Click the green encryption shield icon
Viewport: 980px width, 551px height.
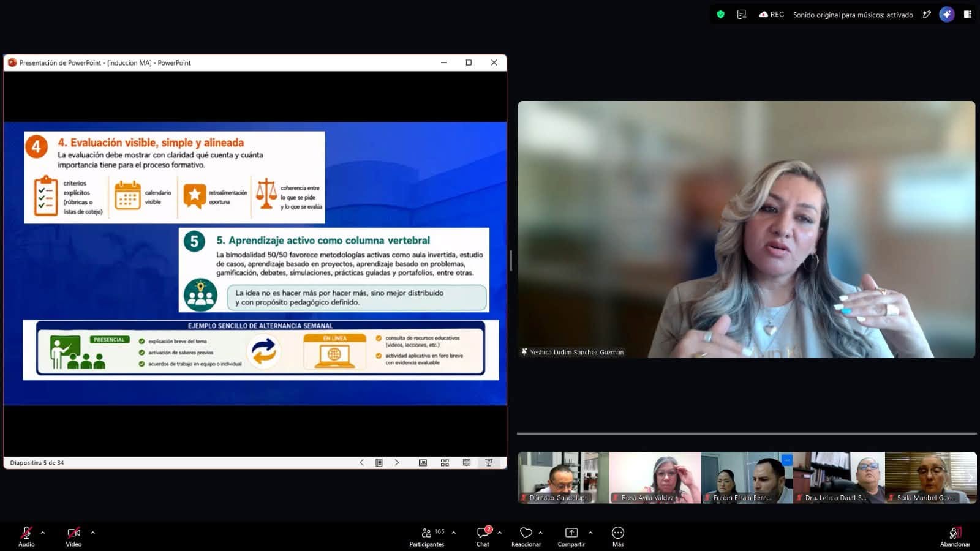(721, 15)
